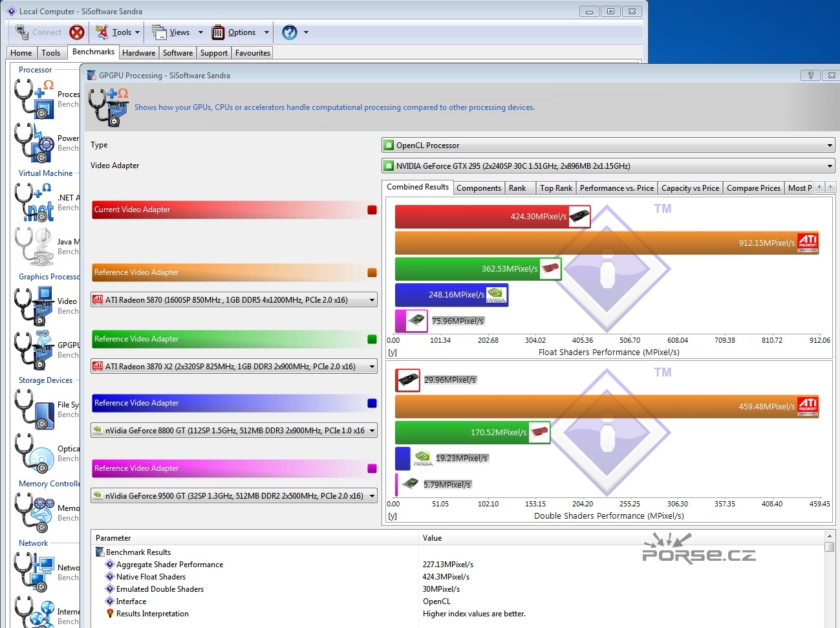Switch to the Home tab
This screenshot has width=840, height=628.
coord(21,53)
